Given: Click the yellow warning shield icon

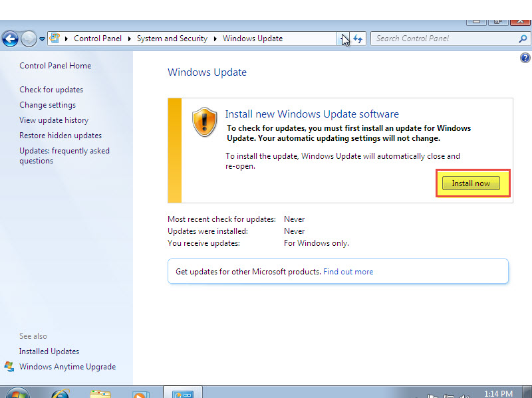Looking at the screenshot, I should pyautogui.click(x=205, y=122).
